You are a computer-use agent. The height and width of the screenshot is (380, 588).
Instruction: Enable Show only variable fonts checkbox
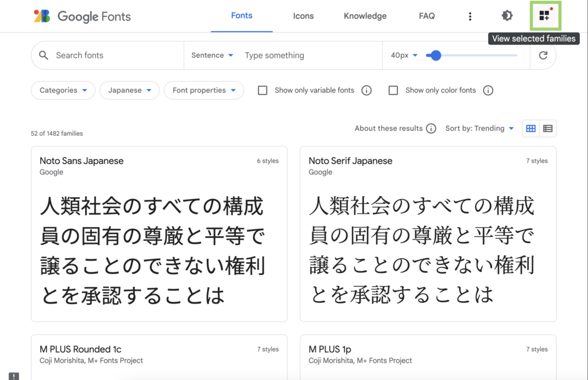point(262,90)
